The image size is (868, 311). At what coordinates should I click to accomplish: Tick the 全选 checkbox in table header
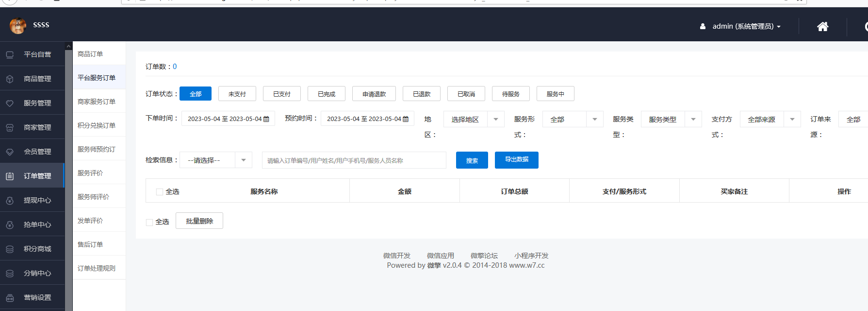tap(159, 192)
